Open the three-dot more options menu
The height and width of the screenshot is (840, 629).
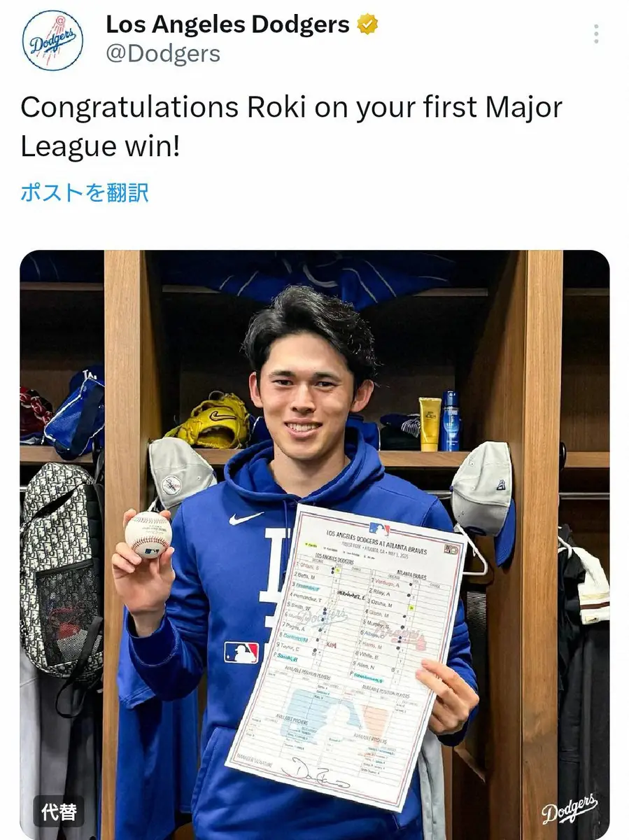596,34
